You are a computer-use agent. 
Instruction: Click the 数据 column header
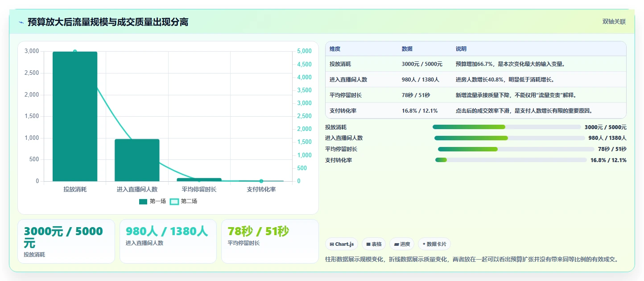[x=407, y=49]
